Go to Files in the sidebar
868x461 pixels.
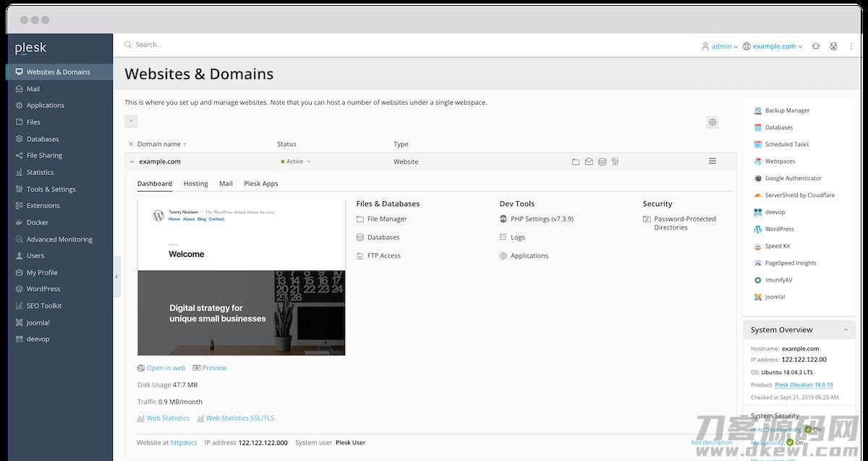point(60,122)
